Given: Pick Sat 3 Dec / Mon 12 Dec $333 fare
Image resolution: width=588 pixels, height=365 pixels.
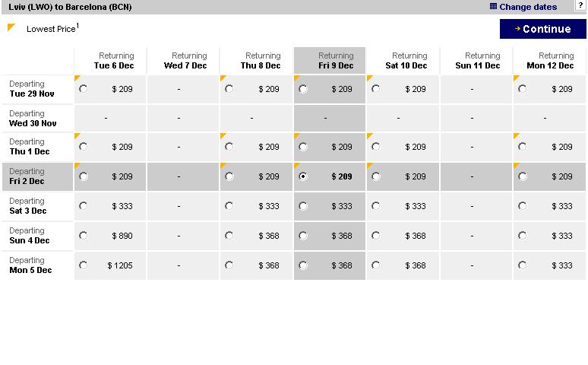Looking at the screenshot, I should pyautogui.click(x=523, y=206).
